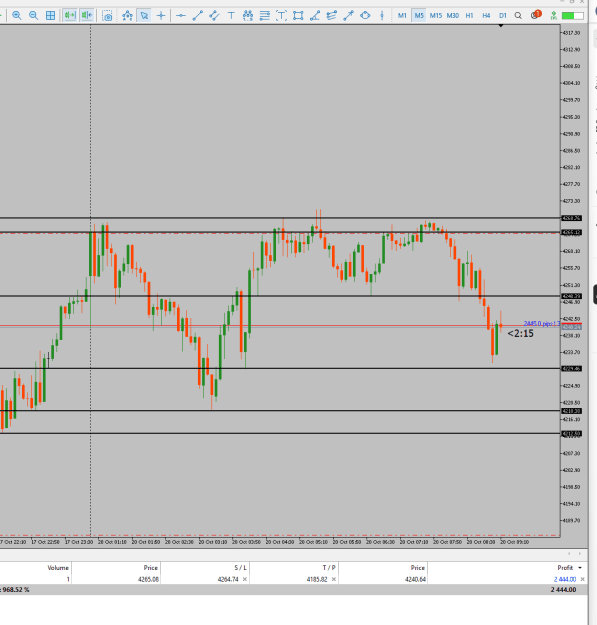This screenshot has width=597, height=625.
Task: Select the red trade level line
Action: pyautogui.click(x=279, y=326)
